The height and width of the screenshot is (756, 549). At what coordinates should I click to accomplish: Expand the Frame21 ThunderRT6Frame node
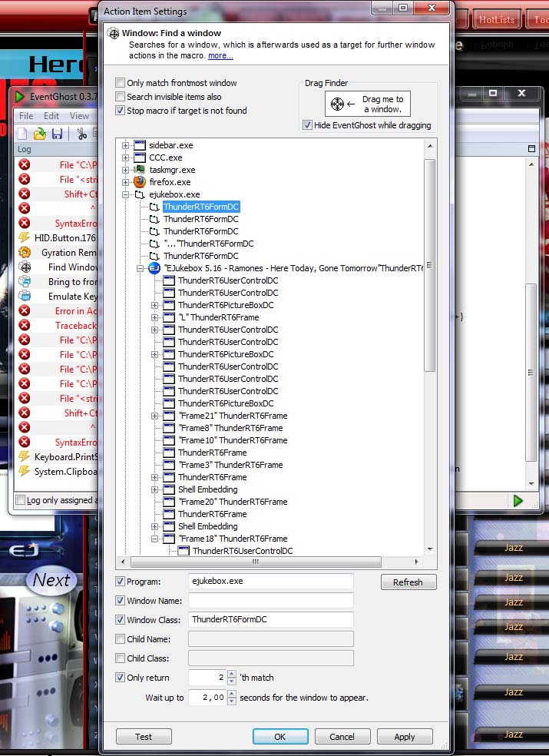(155, 416)
